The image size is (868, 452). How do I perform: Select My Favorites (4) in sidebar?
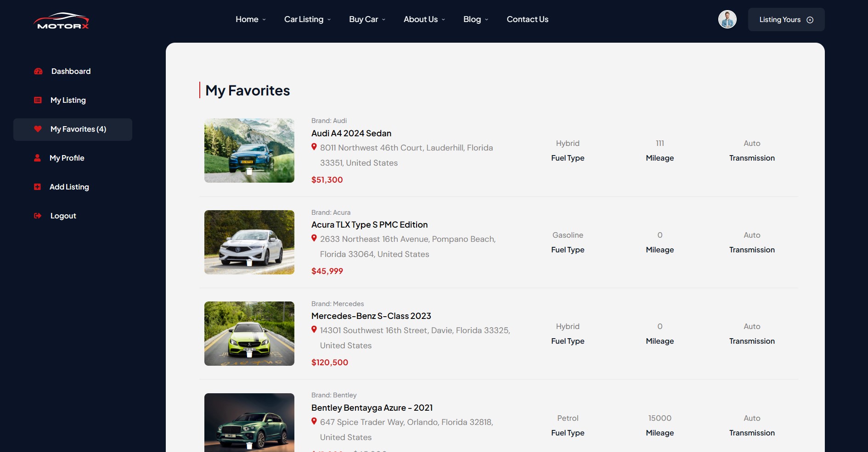[x=73, y=129]
